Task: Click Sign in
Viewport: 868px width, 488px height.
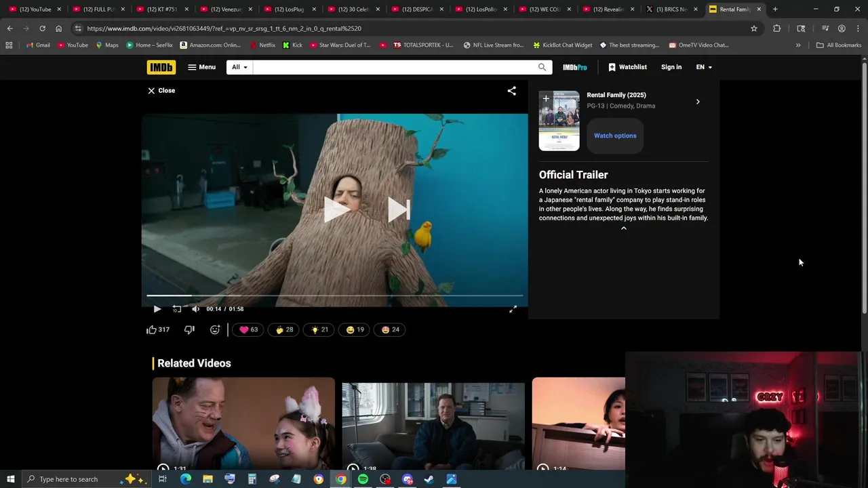Action: (671, 67)
